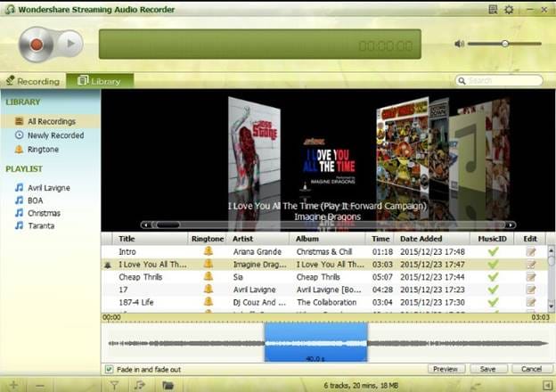
Task: Edit tags for 187-4 Life
Action: [531, 302]
